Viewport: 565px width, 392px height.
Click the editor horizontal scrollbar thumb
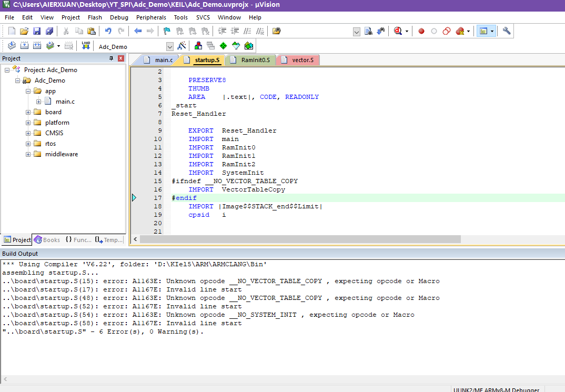300,239
